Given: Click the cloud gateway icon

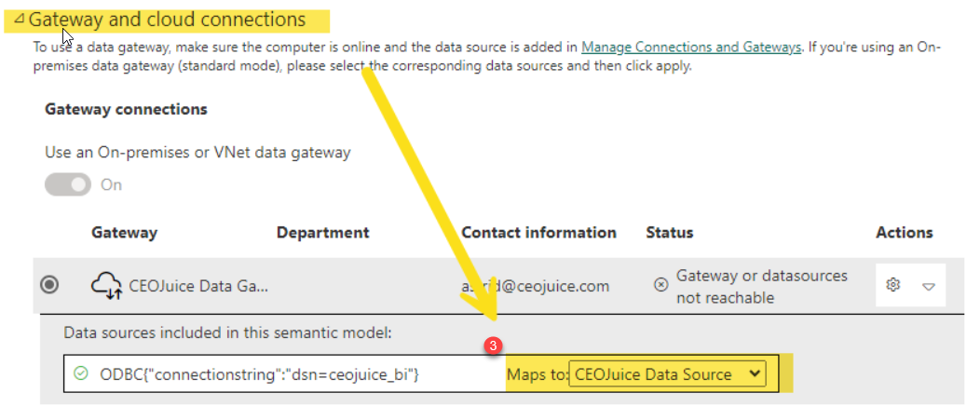Looking at the screenshot, I should click(x=106, y=287).
